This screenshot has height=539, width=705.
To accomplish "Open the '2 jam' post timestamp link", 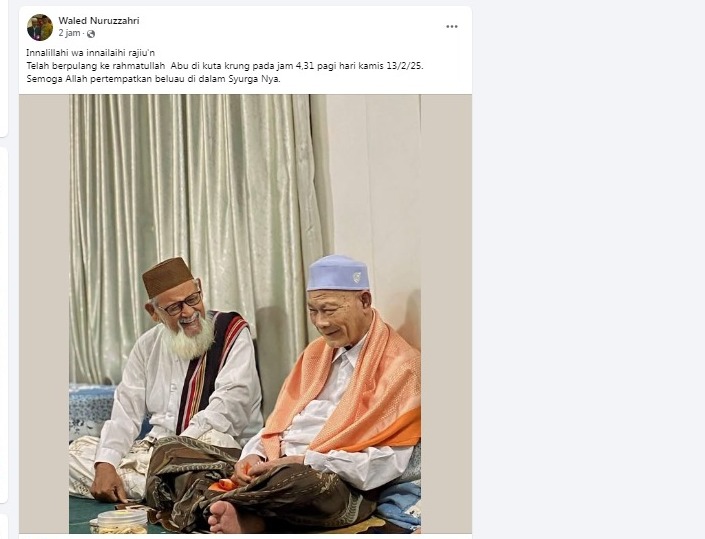I will (x=69, y=33).
